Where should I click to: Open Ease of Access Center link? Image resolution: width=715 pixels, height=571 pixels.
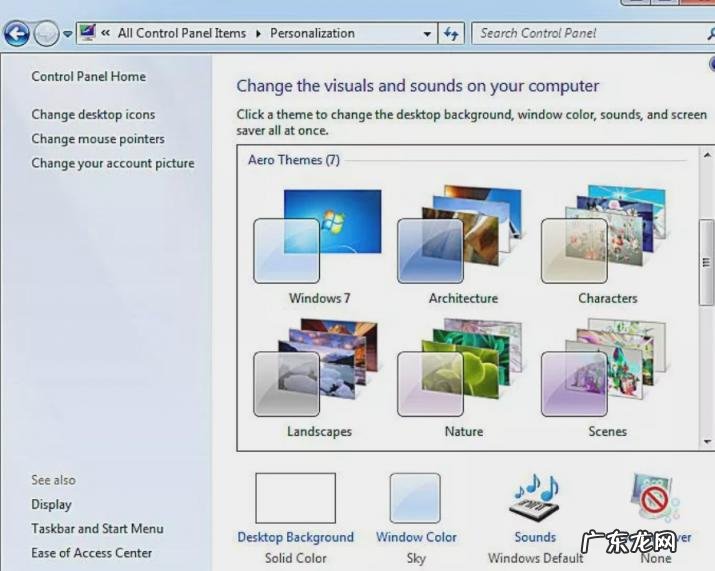[x=92, y=553]
